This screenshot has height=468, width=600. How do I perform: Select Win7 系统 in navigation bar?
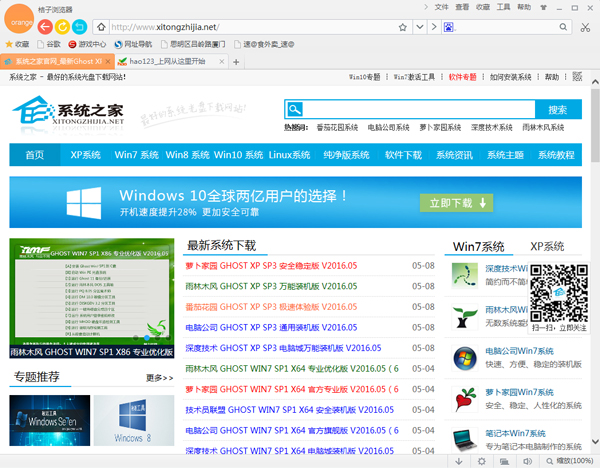pyautogui.click(x=136, y=155)
